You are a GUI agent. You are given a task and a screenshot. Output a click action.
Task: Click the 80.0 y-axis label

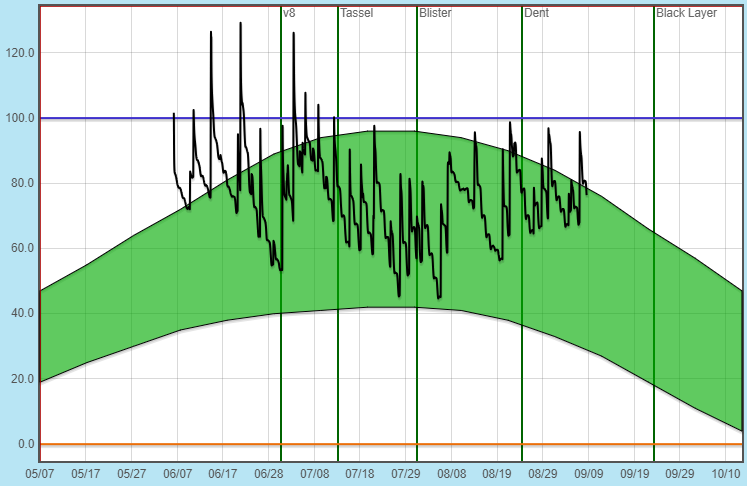pos(23,183)
